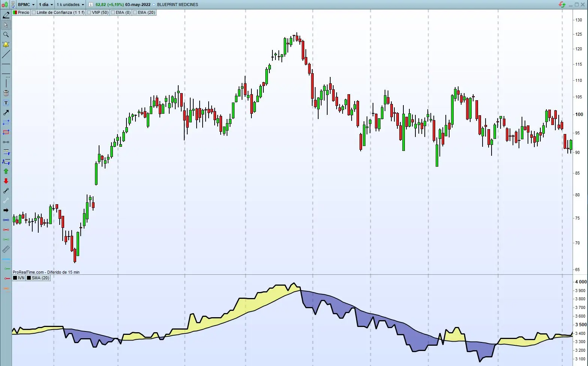Select the zoom magnifier tool
The height and width of the screenshot is (366, 588).
coord(6,35)
